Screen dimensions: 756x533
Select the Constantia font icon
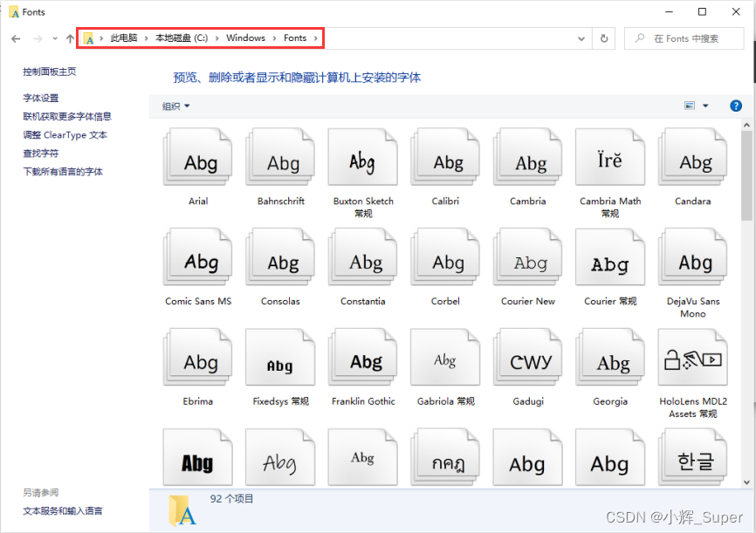coord(362,257)
